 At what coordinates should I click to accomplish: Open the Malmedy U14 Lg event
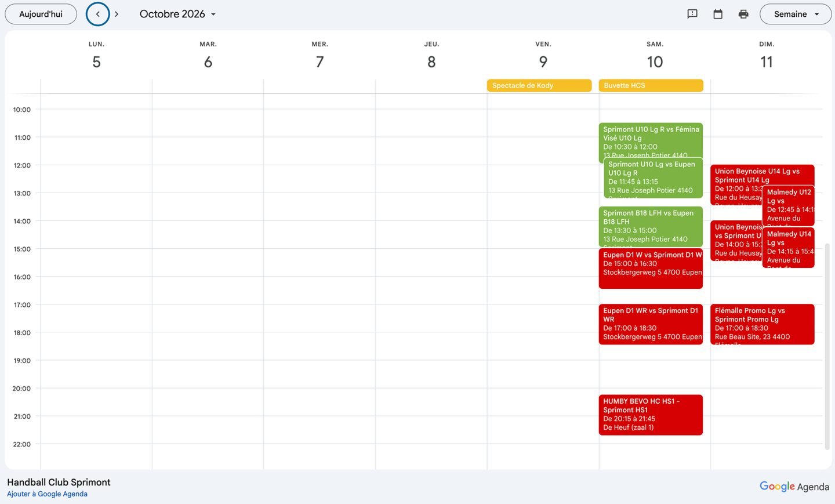point(789,247)
